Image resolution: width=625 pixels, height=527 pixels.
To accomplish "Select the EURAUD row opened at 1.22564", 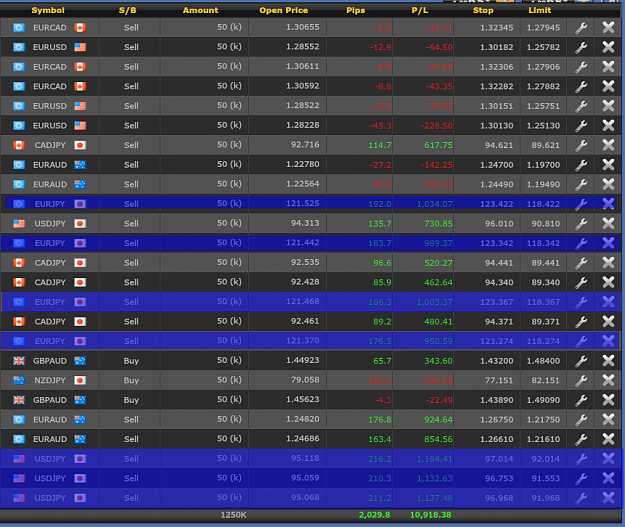I will tap(311, 184).
